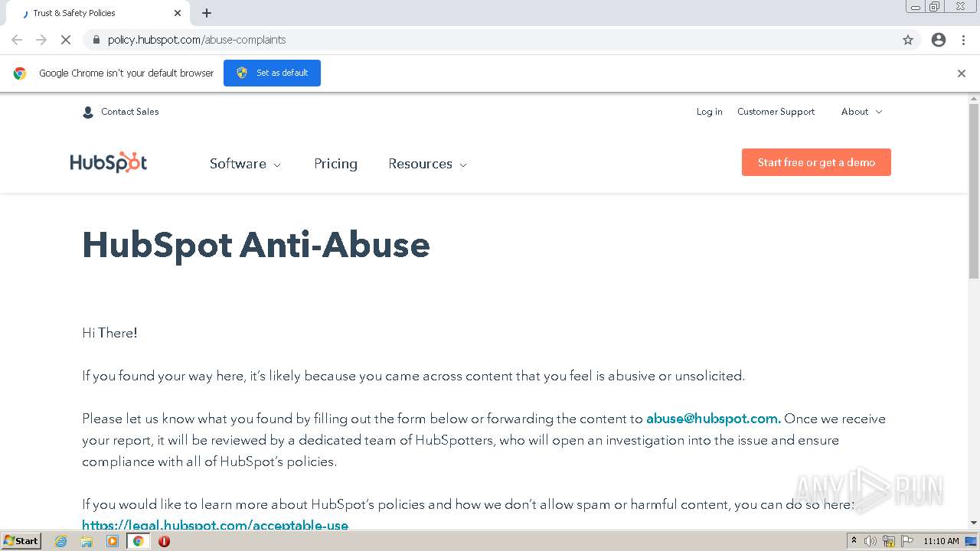Bookmark this page with the star icon
Screen dimensions: 980x551
(x=908, y=40)
